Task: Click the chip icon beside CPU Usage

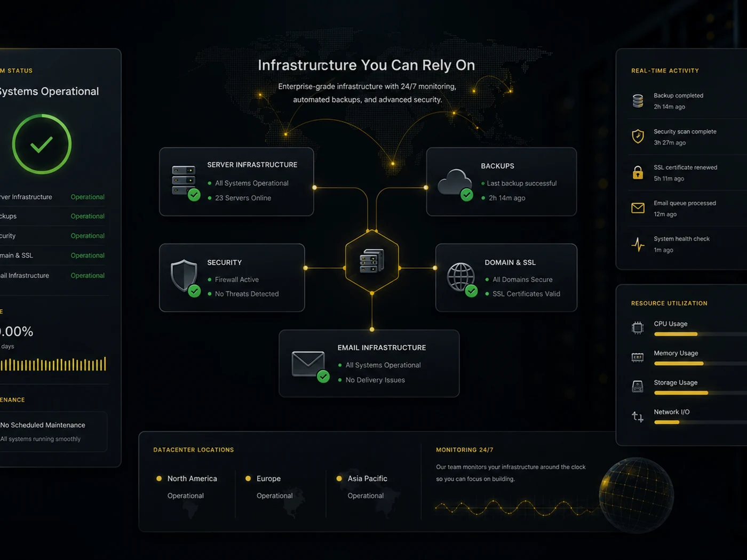Action: [638, 327]
